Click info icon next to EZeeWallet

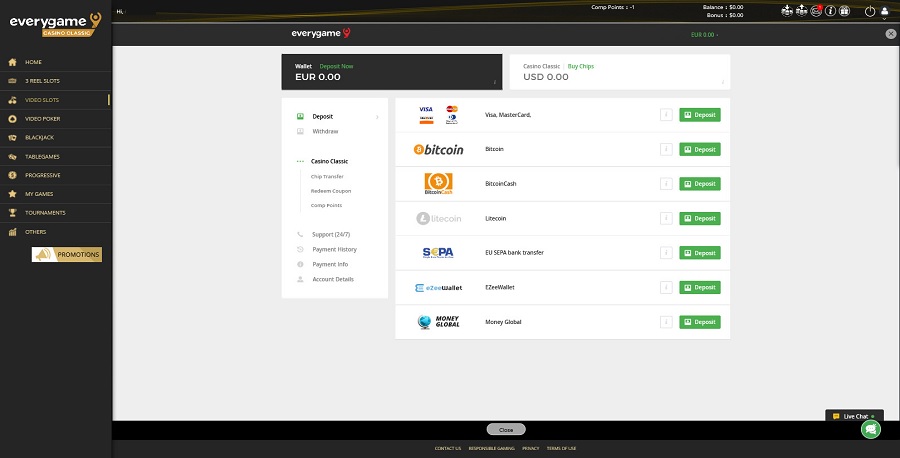coord(665,288)
